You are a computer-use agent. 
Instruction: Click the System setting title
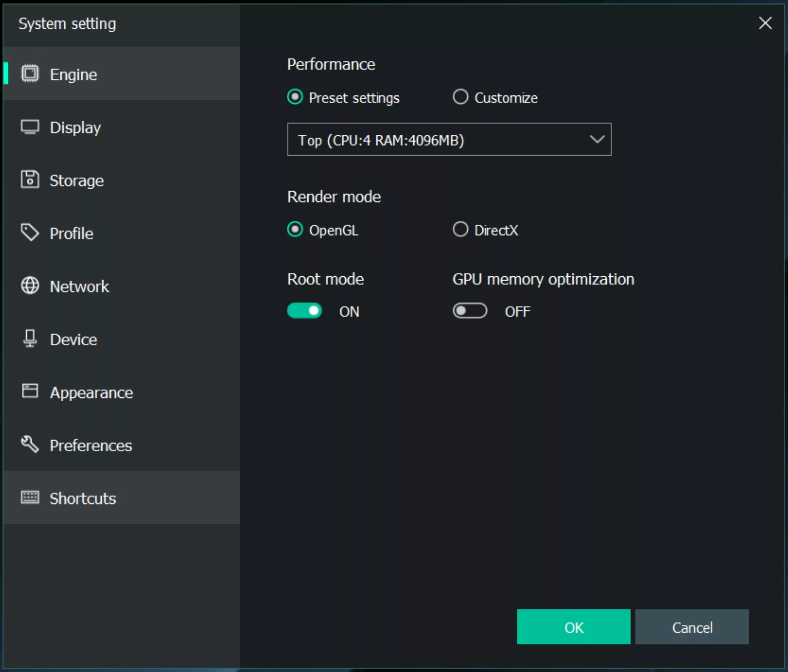click(67, 24)
